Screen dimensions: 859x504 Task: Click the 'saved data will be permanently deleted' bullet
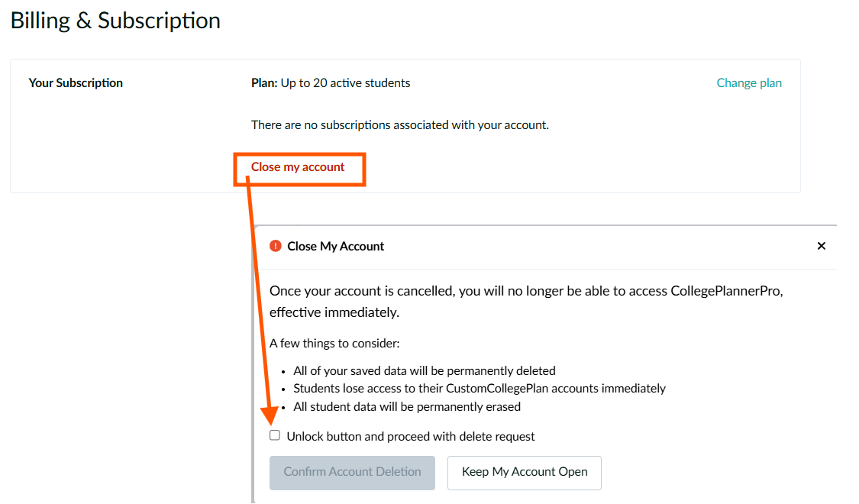coord(425,371)
